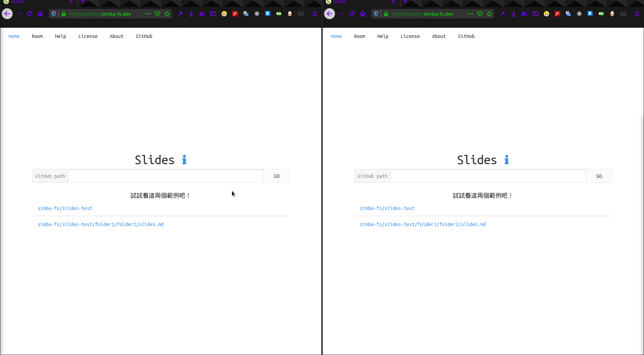Click GO button in right window
Screen dimensions: 644x355
point(599,176)
